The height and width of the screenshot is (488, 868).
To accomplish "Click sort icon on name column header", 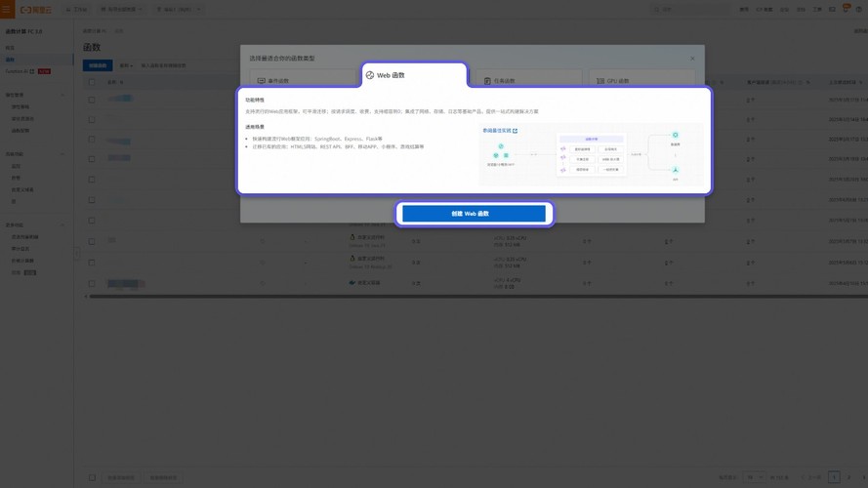I will click(x=121, y=82).
